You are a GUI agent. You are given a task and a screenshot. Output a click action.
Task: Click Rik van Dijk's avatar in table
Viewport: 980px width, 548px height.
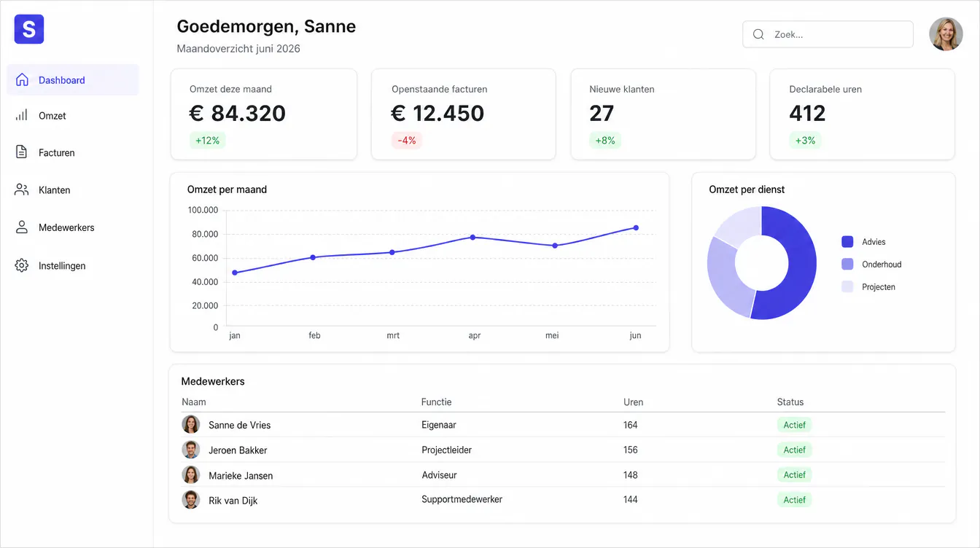point(191,500)
